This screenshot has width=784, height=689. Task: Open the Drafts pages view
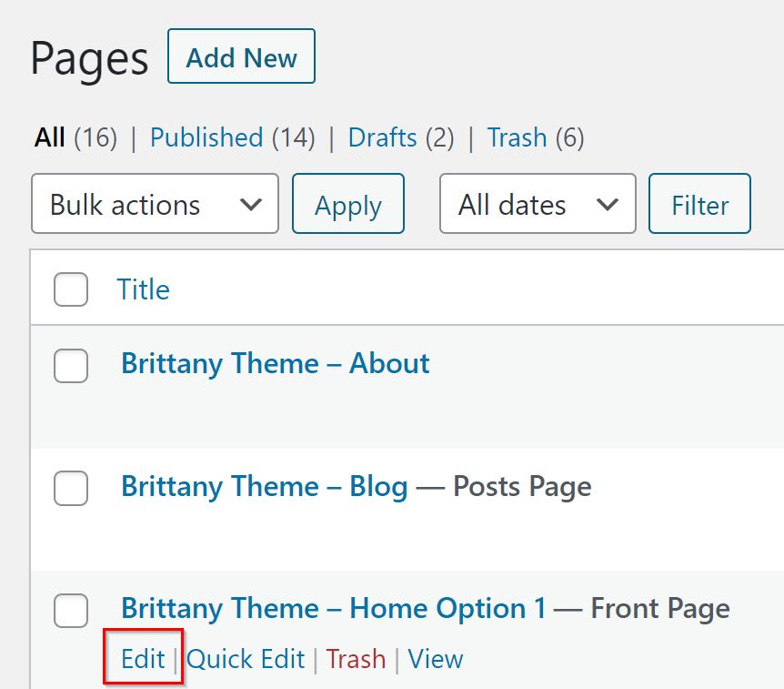pos(382,138)
